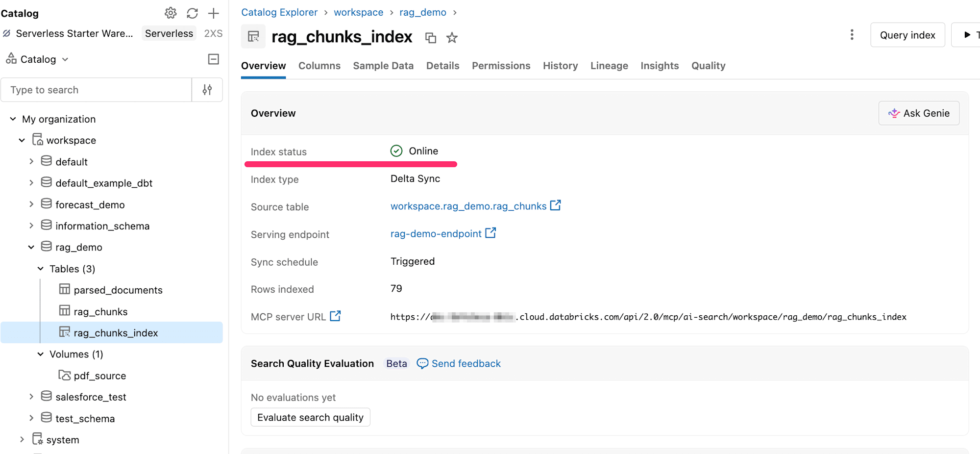Expand the information_schema node
This screenshot has height=454, width=980.
click(x=31, y=226)
